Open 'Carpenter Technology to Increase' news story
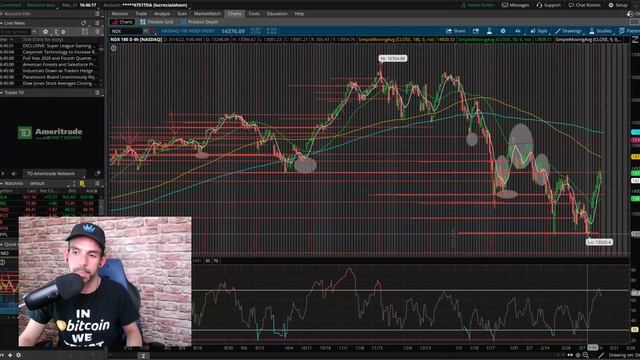The image size is (640, 360). [59, 52]
